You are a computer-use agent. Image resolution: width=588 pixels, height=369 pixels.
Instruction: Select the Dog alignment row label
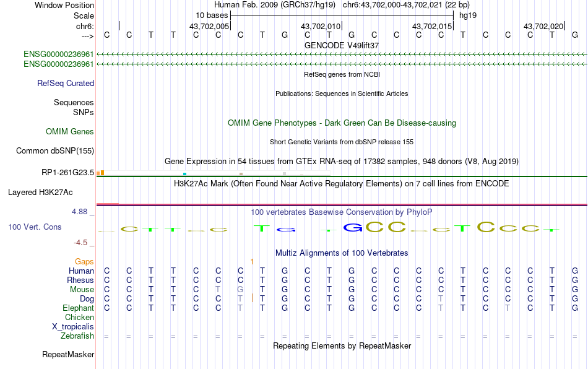87,299
